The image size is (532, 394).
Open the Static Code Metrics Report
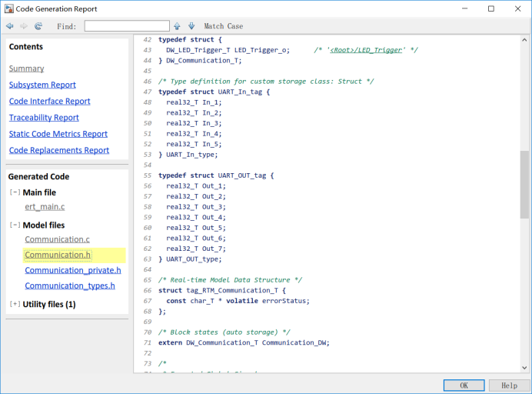point(58,134)
